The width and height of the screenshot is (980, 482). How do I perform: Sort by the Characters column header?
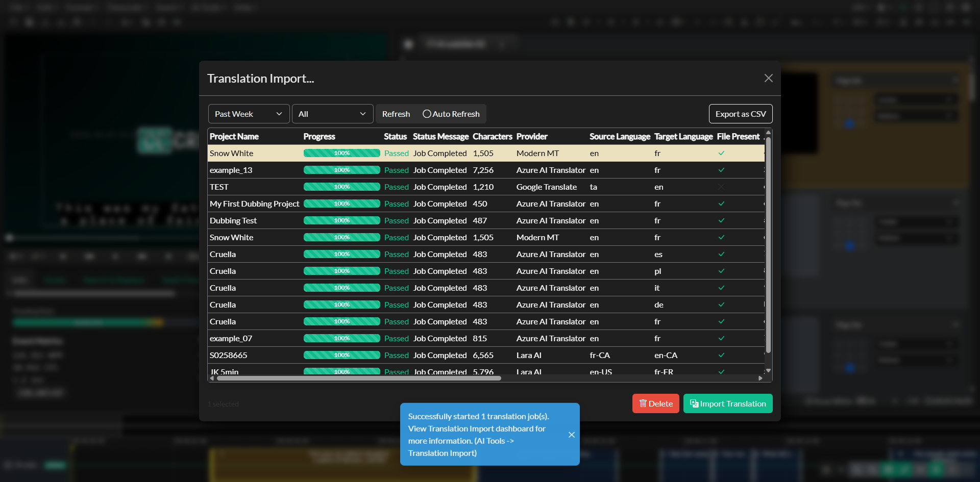pyautogui.click(x=493, y=136)
